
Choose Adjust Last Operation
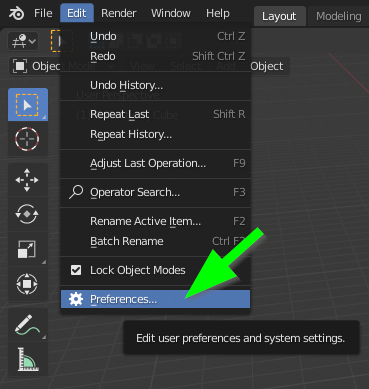pos(155,163)
